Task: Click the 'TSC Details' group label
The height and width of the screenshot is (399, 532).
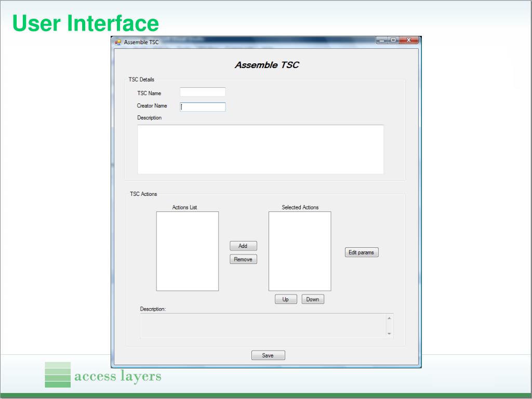Action: point(141,79)
